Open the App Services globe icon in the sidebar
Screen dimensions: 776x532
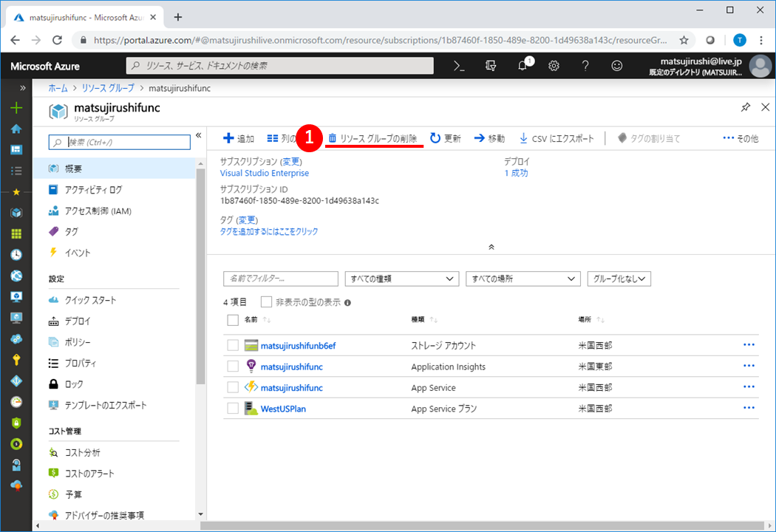(x=16, y=276)
